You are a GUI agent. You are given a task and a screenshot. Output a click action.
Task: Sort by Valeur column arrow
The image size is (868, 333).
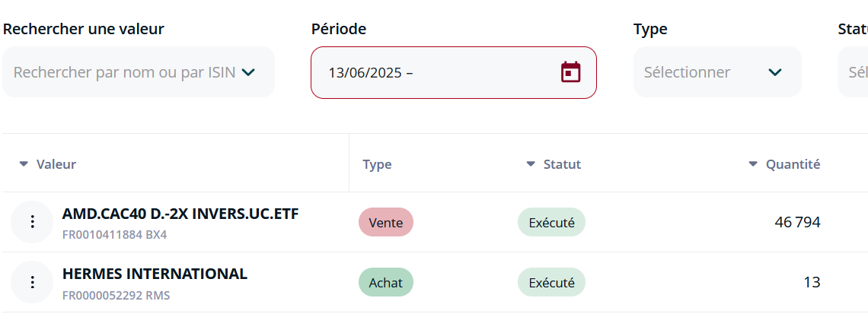(24, 164)
